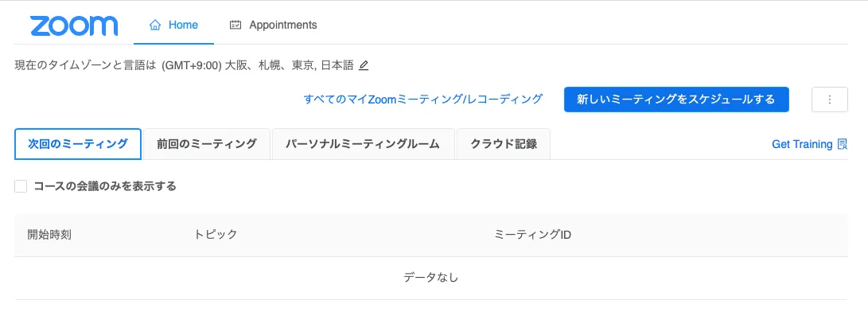Open the three-dot more options menu
Image resolution: width=868 pixels, height=312 pixels.
pos(829,99)
